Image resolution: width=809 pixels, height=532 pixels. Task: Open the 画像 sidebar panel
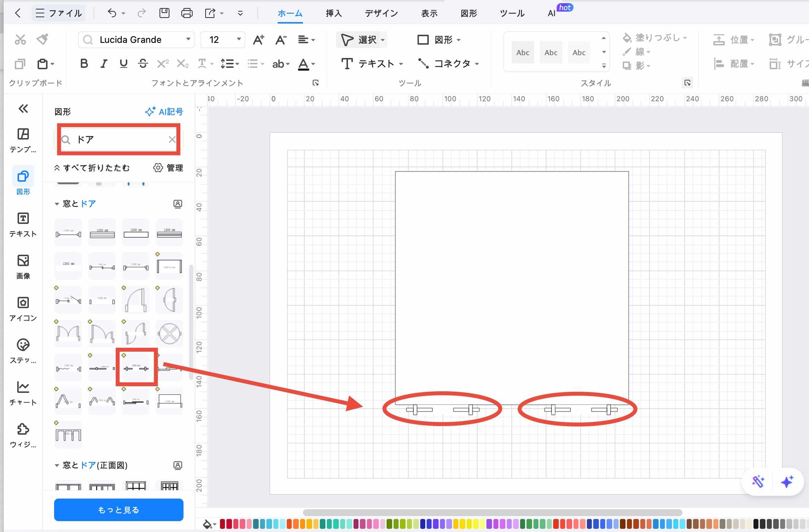23,267
